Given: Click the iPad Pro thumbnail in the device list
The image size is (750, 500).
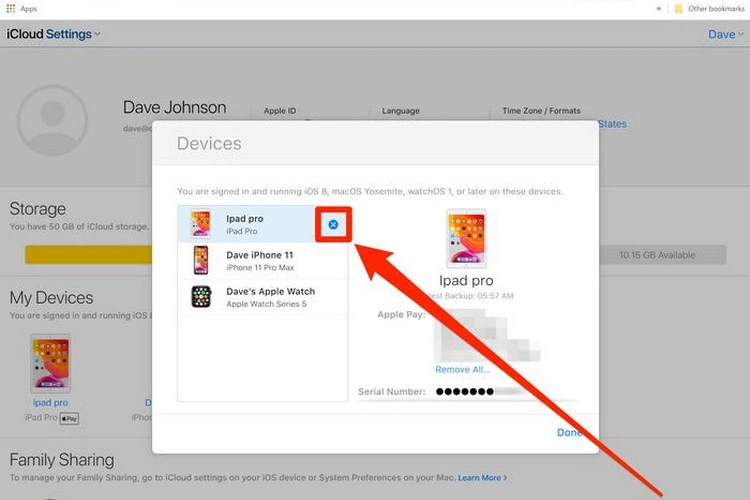Looking at the screenshot, I should [x=200, y=223].
